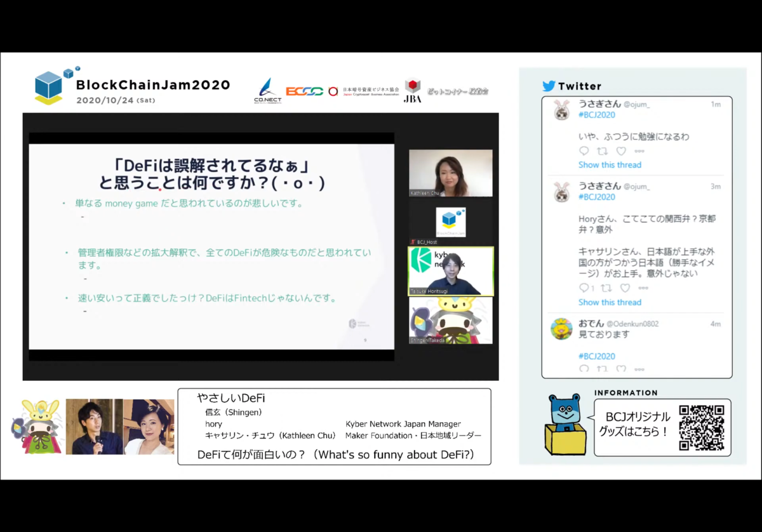Click the おでん user avatar

(562, 329)
